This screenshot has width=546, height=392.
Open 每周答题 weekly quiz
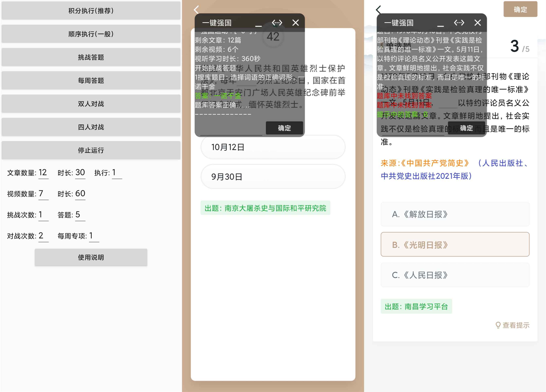tap(91, 81)
